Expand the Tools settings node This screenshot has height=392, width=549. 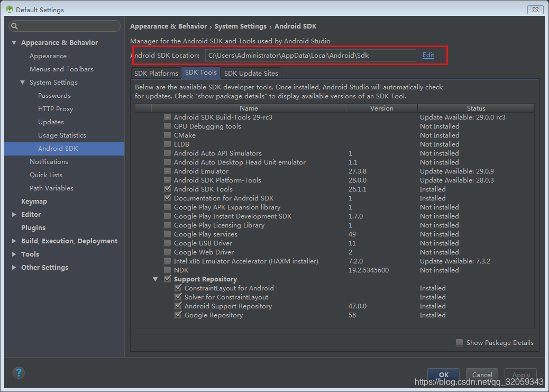14,254
